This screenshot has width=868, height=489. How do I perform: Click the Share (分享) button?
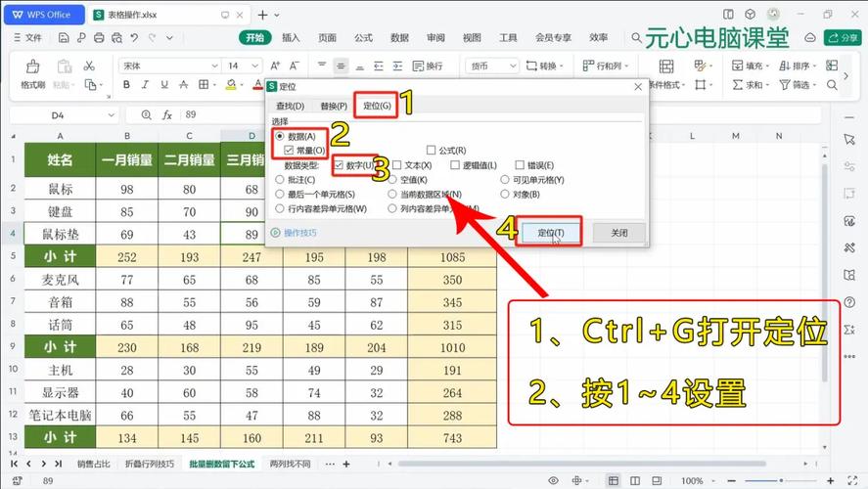tap(844, 37)
